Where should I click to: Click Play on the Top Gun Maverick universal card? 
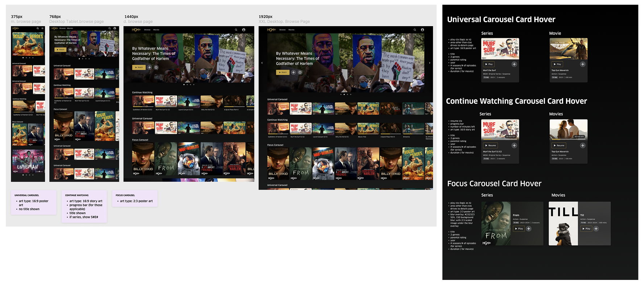tap(557, 64)
